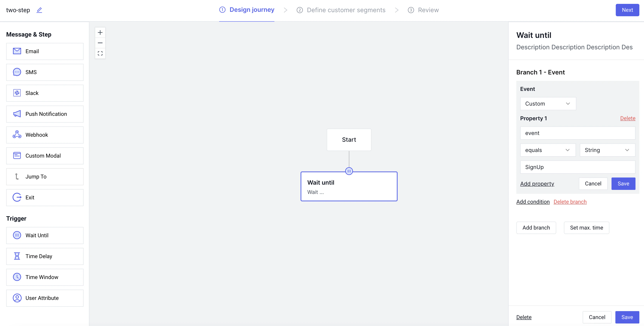Screen dimensions: 644x326
Task: Click the Add branch button
Action: click(x=536, y=228)
